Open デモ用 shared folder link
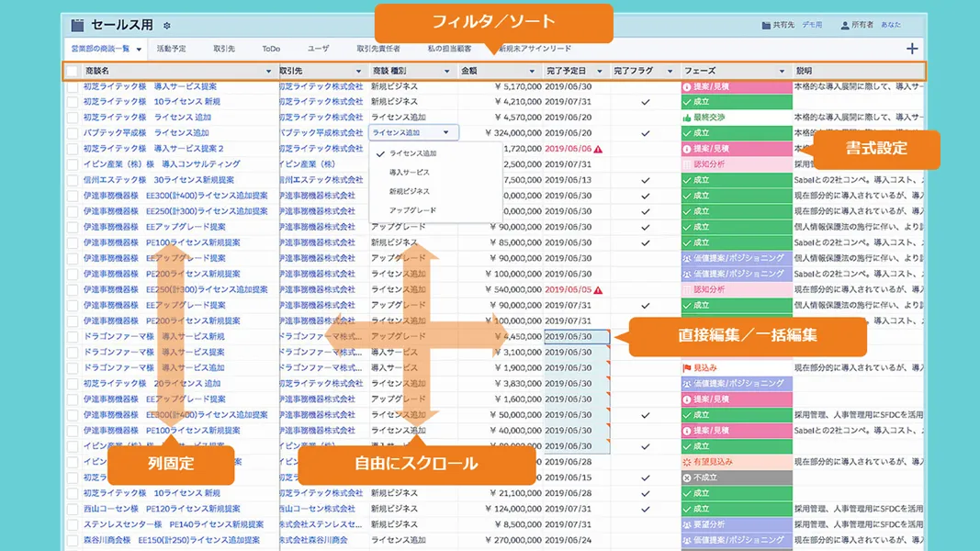980x551 pixels. [x=812, y=25]
